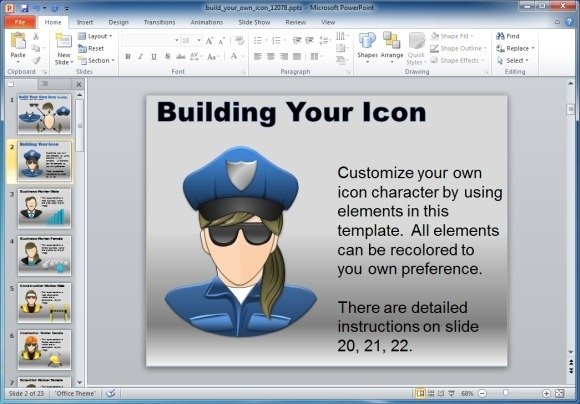Screen dimensions: 580x404
Task: Switch to Reading View icon in status bar
Action: pos(441,393)
